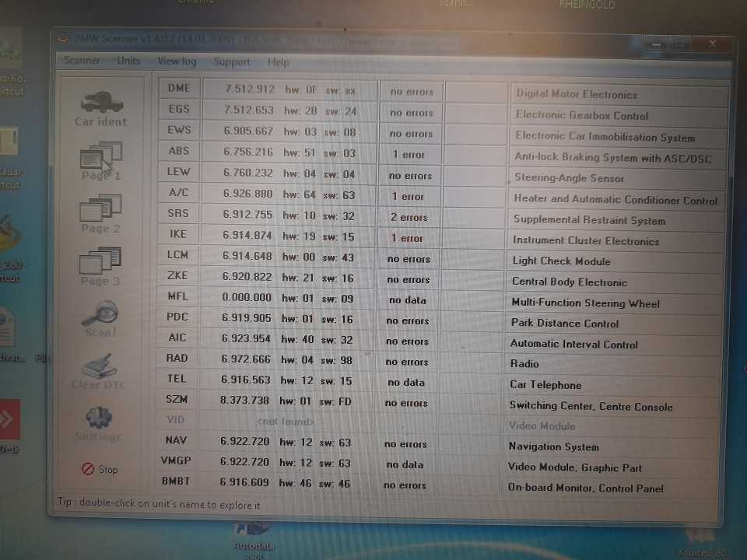The height and width of the screenshot is (560, 747).
Task: Open the View log menu
Action: (177, 61)
